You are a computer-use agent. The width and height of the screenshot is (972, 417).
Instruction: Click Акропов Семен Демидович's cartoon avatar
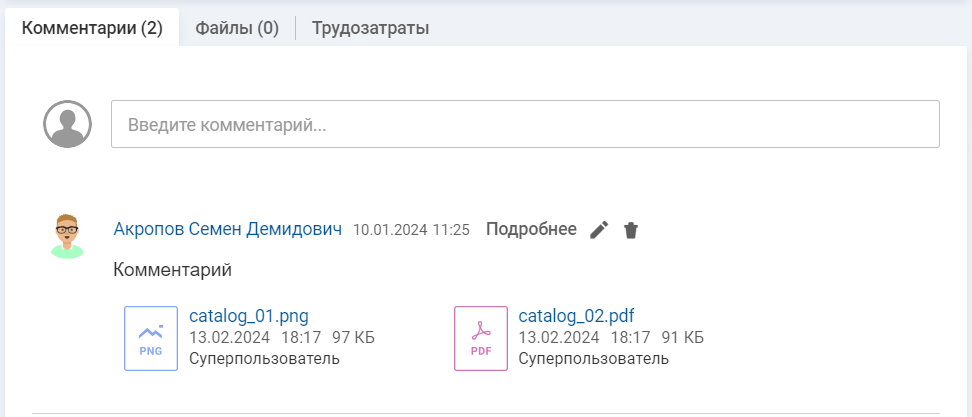click(x=67, y=236)
